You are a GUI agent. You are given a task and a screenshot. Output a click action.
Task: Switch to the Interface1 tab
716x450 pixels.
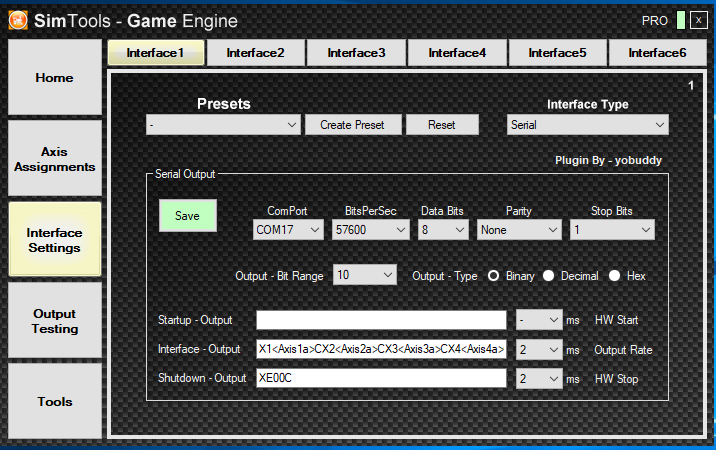point(156,53)
